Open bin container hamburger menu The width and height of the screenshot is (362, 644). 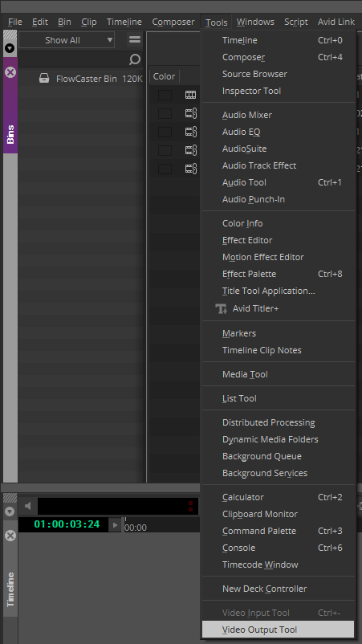click(x=135, y=40)
